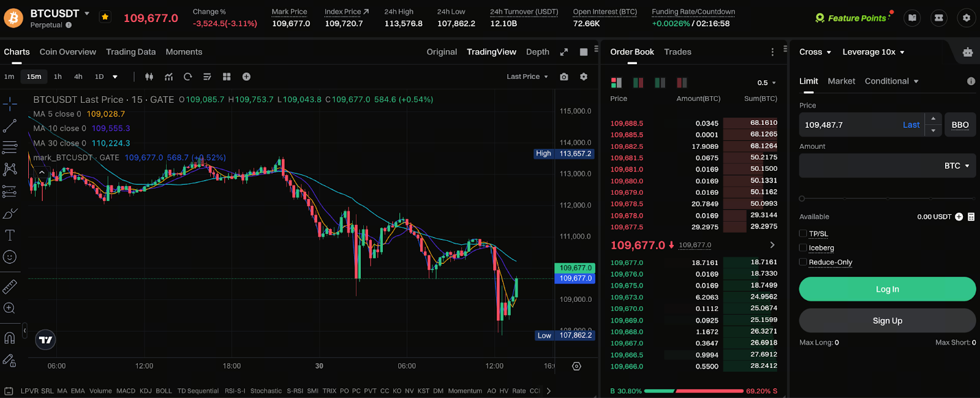
Task: Open the BTCUSDT pair selector dropdown
Action: 87,13
